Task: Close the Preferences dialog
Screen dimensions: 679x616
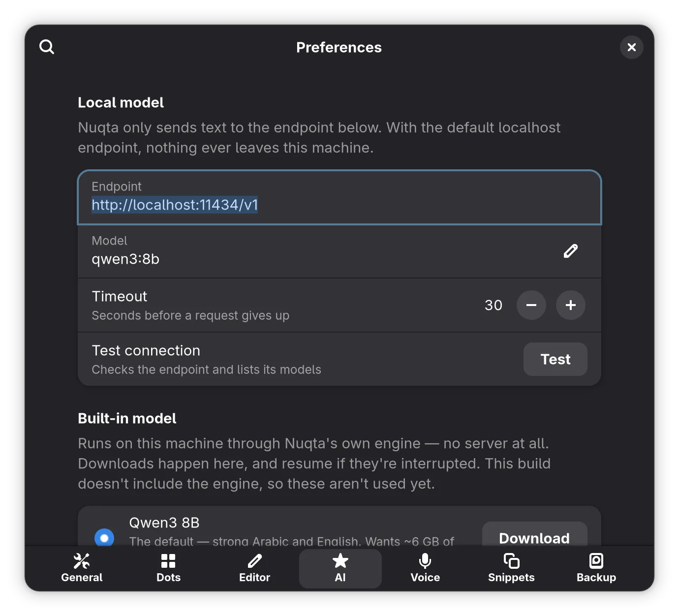Action: click(x=632, y=47)
